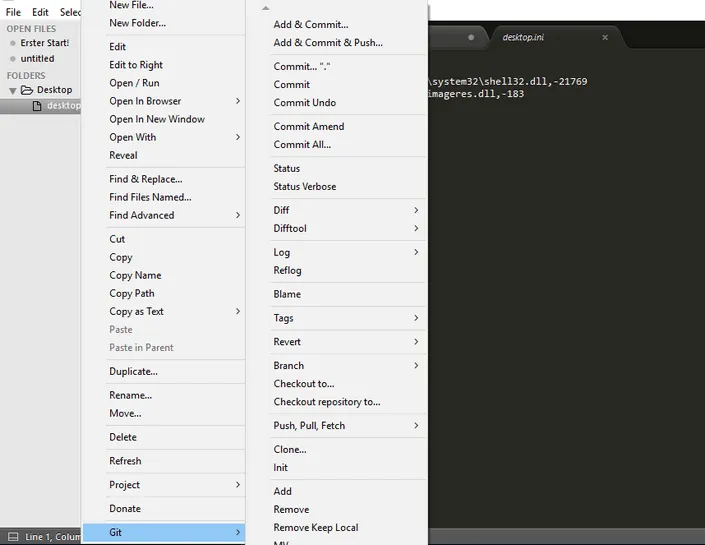This screenshot has height=545, width=705.
Task: Expand the Open With submenu arrow
Action: (x=238, y=137)
